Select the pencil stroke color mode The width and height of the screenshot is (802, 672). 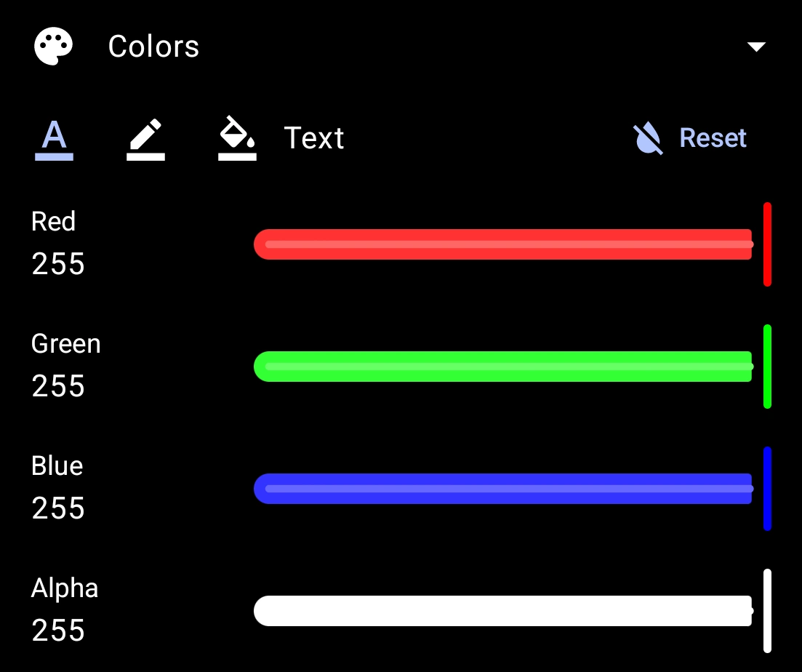(x=145, y=138)
